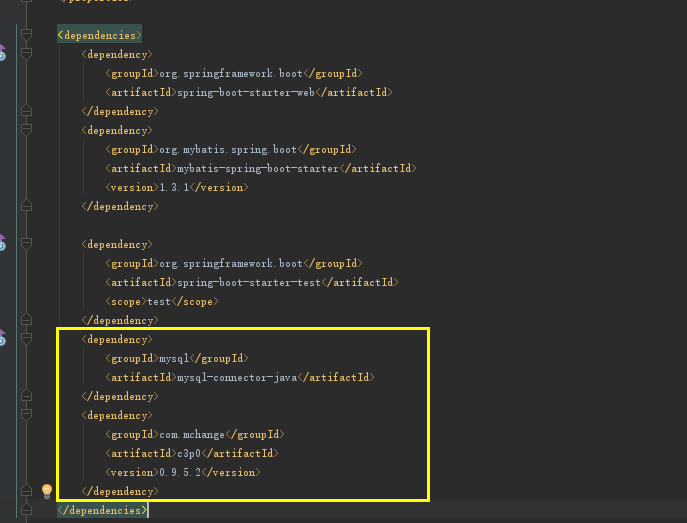
Task: Click the version line 1.3.1
Action: pyautogui.click(x=177, y=187)
